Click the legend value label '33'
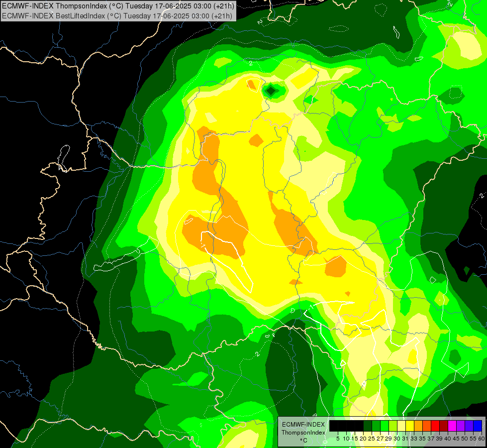Screen dimensions: 487x448 click(x=414, y=439)
